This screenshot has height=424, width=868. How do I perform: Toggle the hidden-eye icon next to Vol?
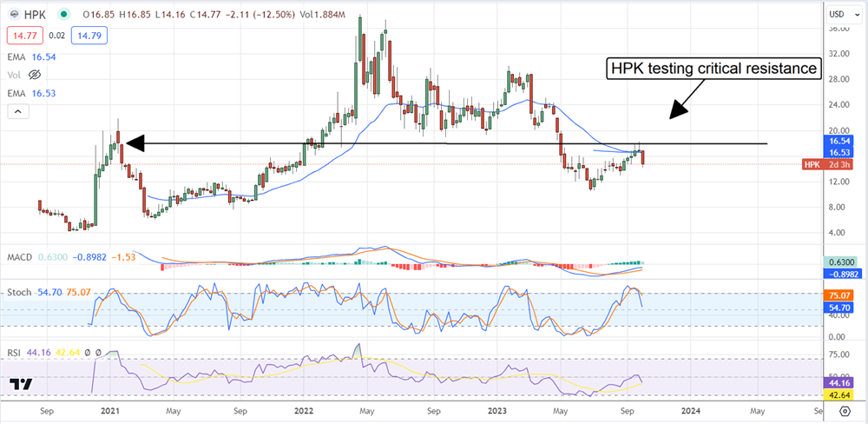tap(35, 74)
